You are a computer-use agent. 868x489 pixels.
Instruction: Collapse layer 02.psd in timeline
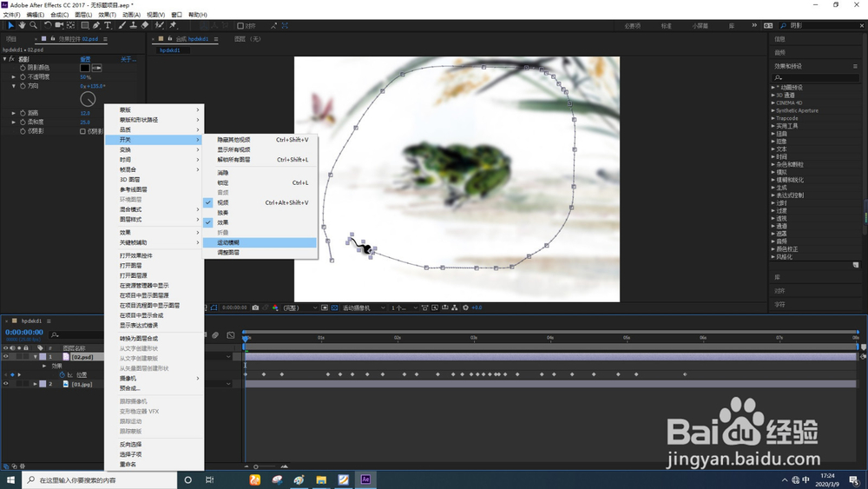(x=36, y=357)
